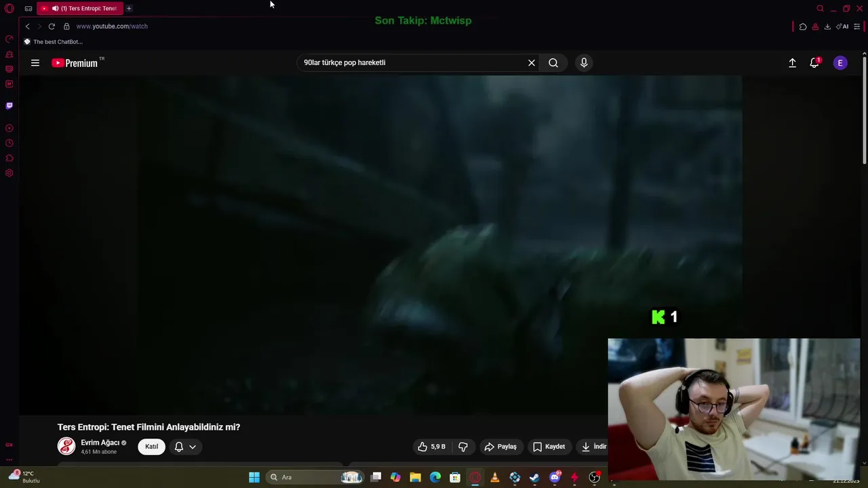Open account avatar menu E
Image resolution: width=868 pixels, height=488 pixels.
[840, 63]
